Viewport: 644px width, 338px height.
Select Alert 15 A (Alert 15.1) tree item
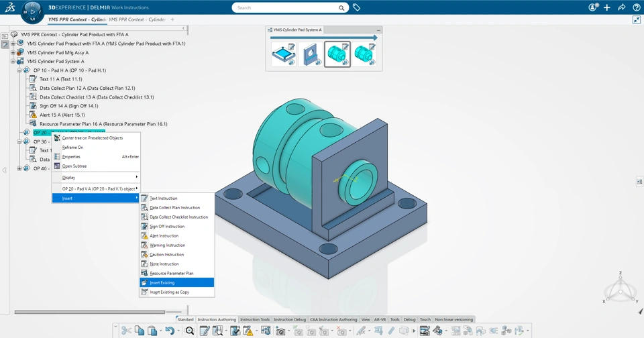[62, 115]
